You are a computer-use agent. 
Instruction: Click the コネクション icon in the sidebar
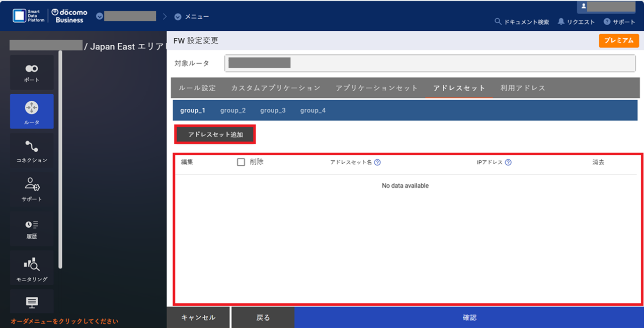(x=32, y=150)
